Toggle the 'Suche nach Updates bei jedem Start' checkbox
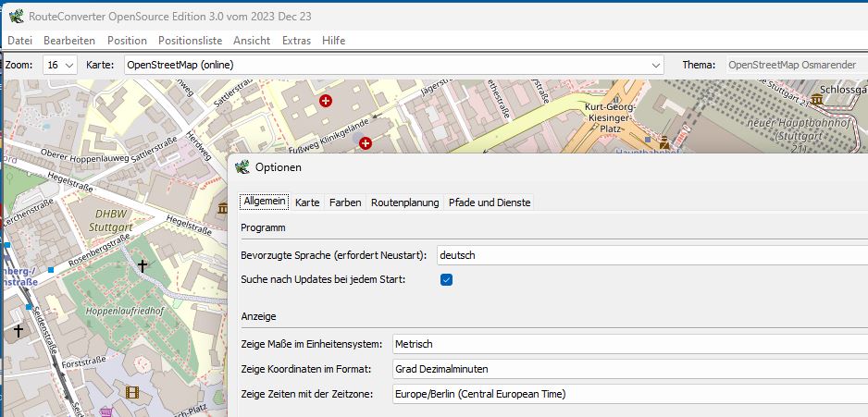The height and width of the screenshot is (417, 868). click(x=446, y=279)
